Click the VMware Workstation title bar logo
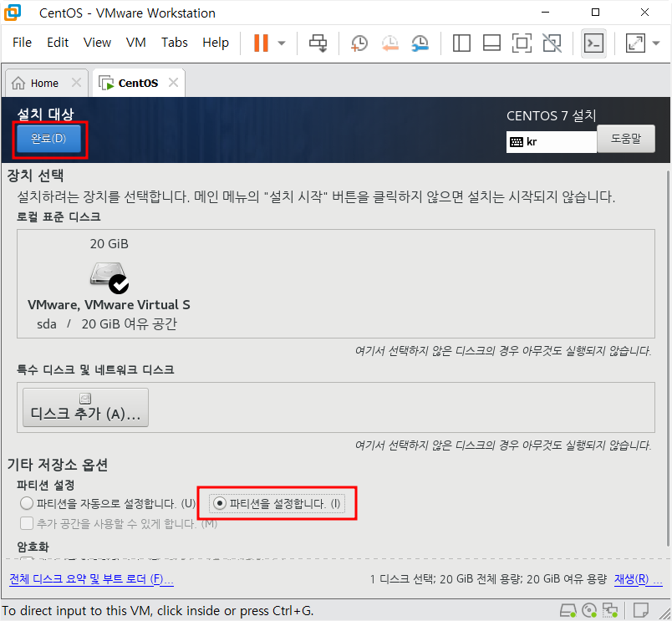 (x=13, y=13)
